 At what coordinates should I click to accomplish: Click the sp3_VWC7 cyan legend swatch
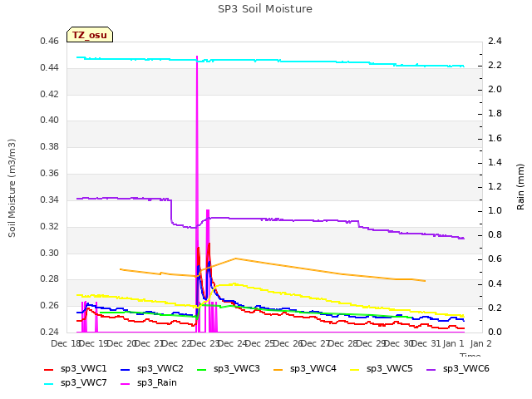coord(49,384)
